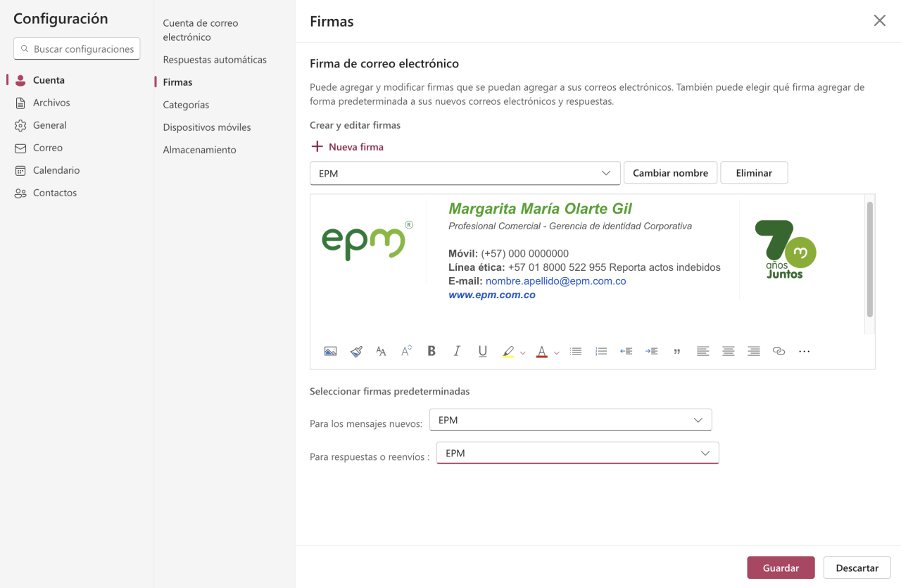This screenshot has width=901, height=588.
Task: Toggle underline formatting
Action: coord(482,351)
